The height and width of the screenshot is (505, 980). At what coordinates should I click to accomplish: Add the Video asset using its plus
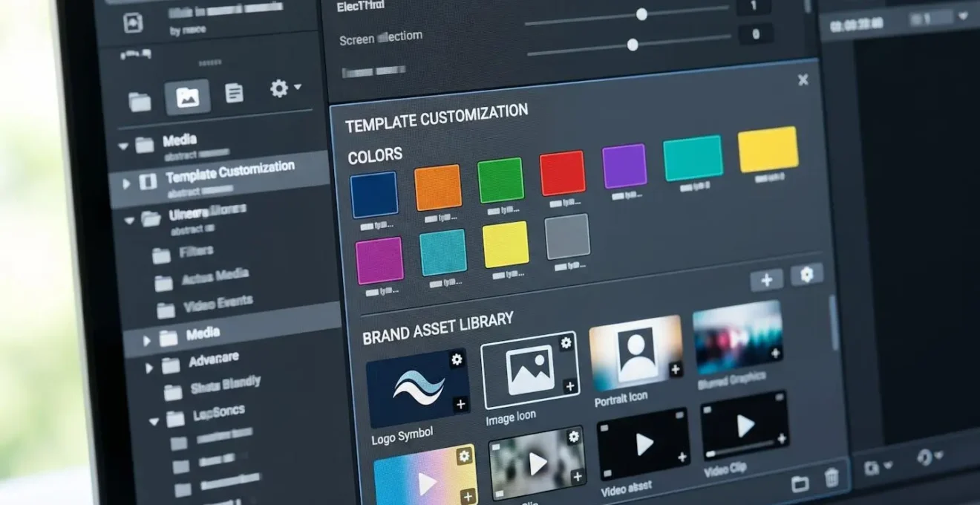682,457
